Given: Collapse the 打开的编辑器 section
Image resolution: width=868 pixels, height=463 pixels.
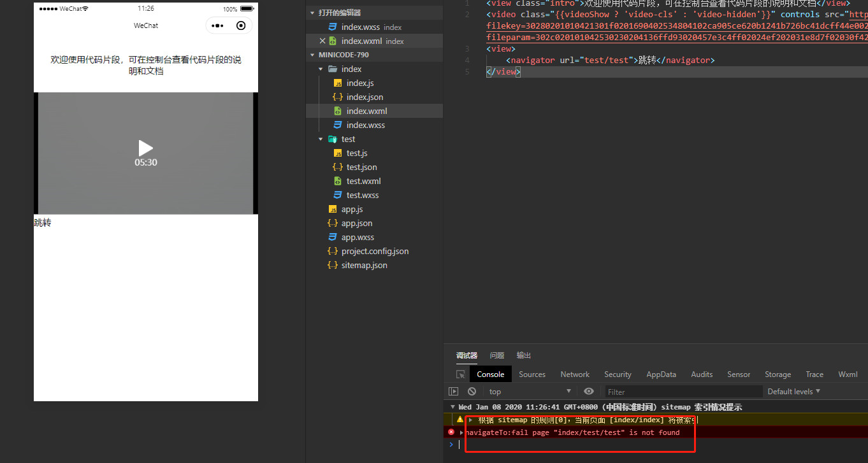Looking at the screenshot, I should coord(312,13).
